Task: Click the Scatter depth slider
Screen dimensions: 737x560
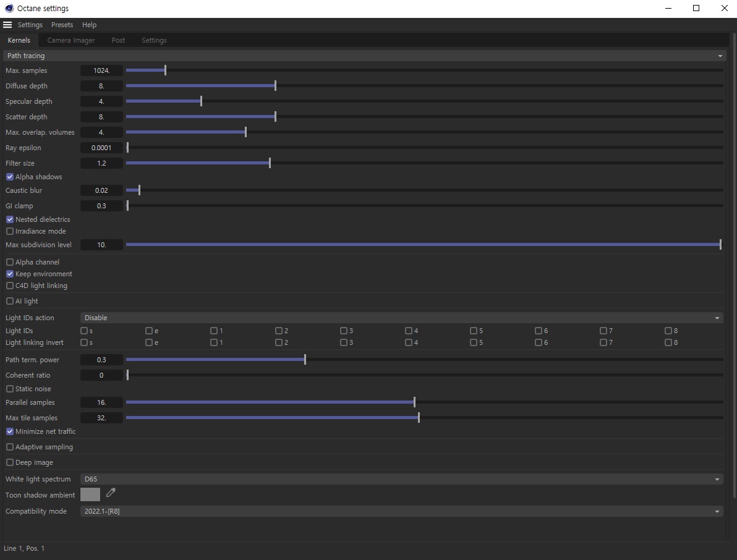Action: (x=424, y=117)
